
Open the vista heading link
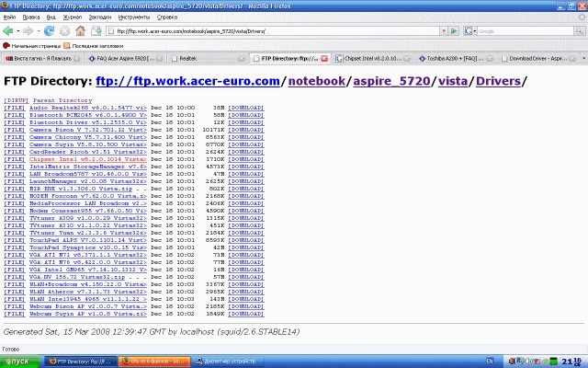pyautogui.click(x=453, y=81)
